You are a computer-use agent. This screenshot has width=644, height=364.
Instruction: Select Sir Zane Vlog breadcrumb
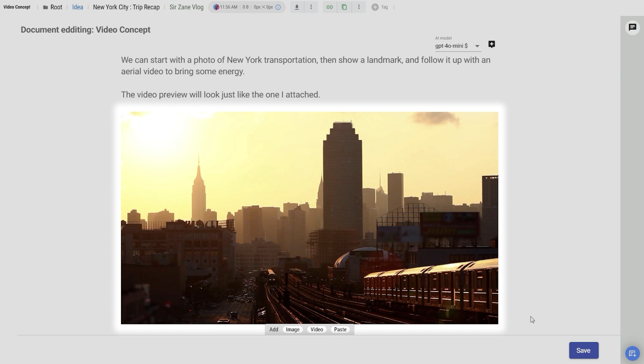tap(186, 7)
